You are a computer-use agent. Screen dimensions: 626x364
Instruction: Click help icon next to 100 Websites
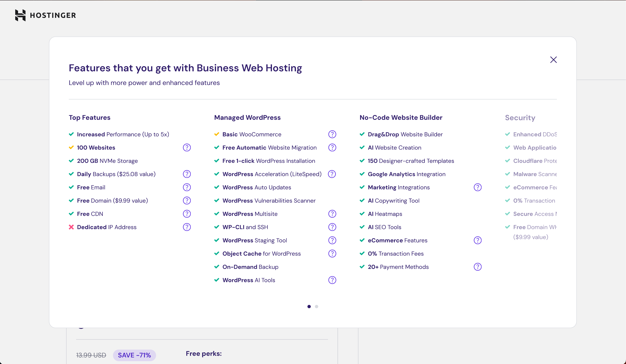point(187,147)
